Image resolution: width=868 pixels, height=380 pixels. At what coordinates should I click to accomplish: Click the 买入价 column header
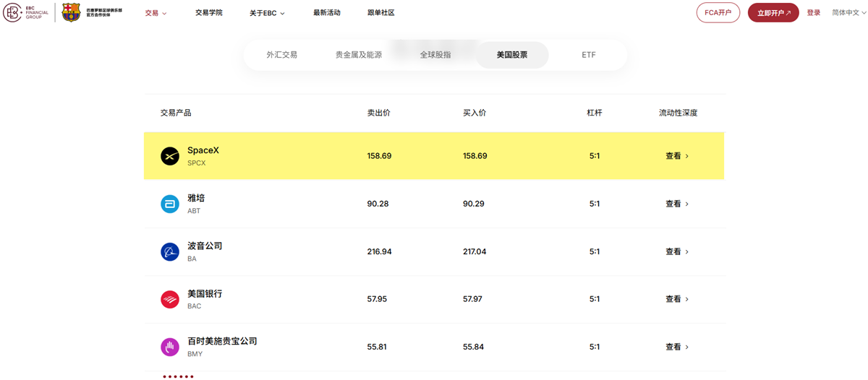tap(475, 113)
